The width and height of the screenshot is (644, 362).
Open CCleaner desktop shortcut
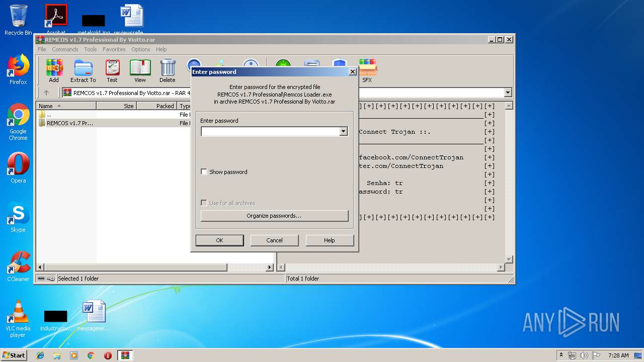click(18, 266)
